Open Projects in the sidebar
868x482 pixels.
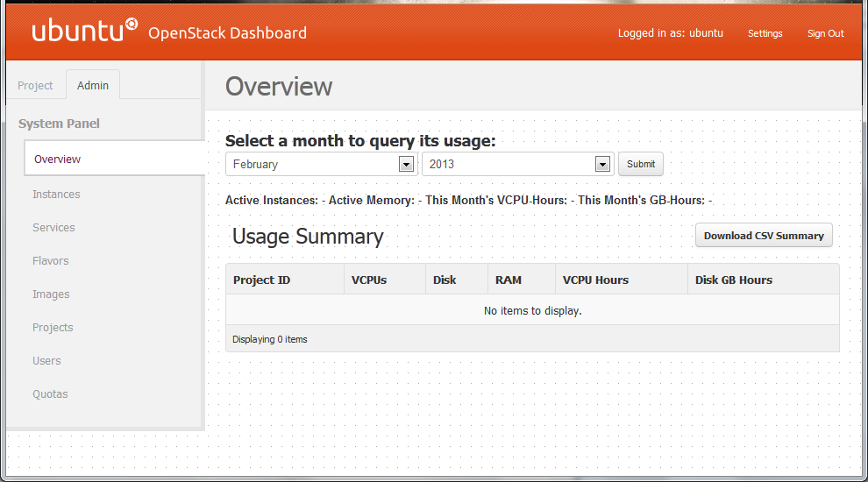[53, 328]
